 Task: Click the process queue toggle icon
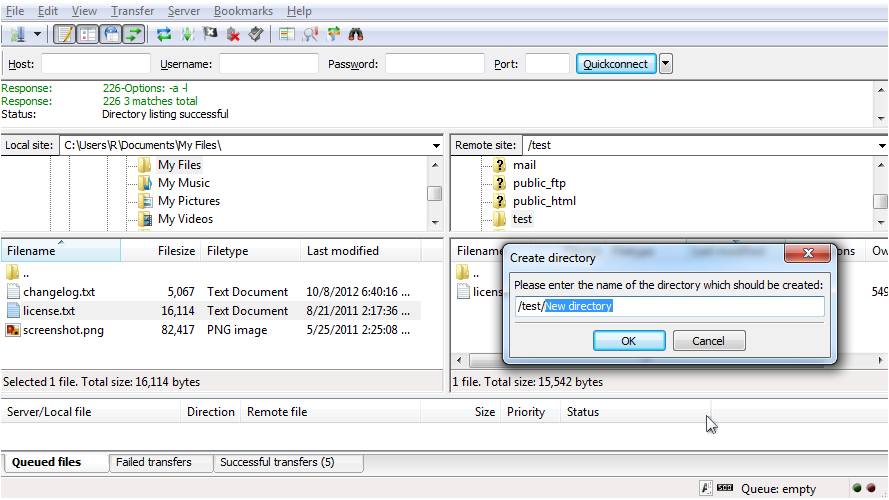pos(187,35)
